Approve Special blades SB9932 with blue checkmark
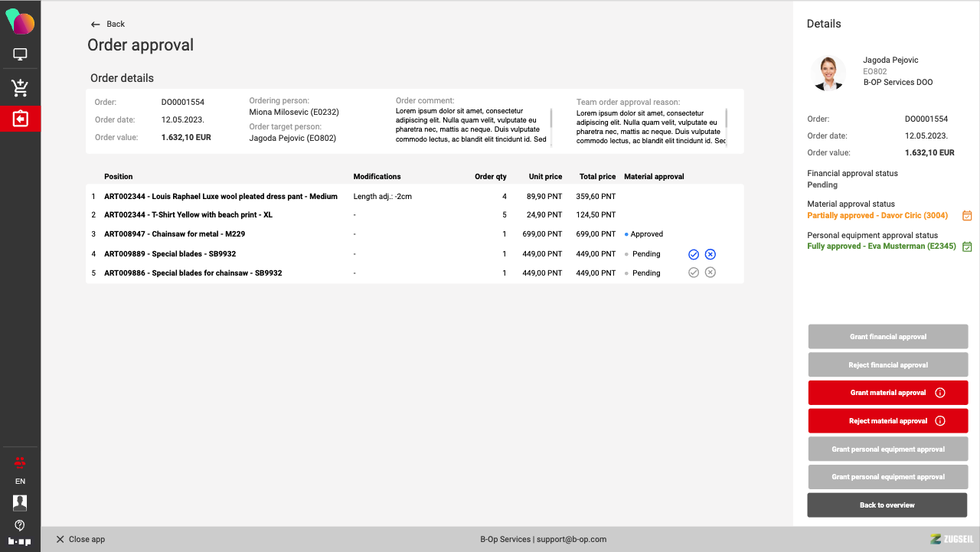This screenshot has height=552, width=980. pos(694,254)
